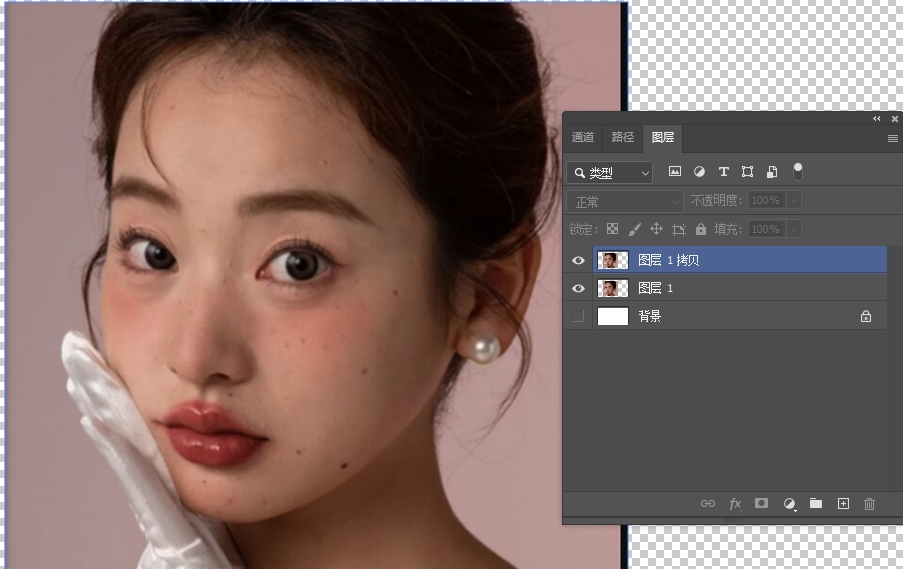This screenshot has height=569, width=903.
Task: Create a new layer
Action: [x=843, y=504]
